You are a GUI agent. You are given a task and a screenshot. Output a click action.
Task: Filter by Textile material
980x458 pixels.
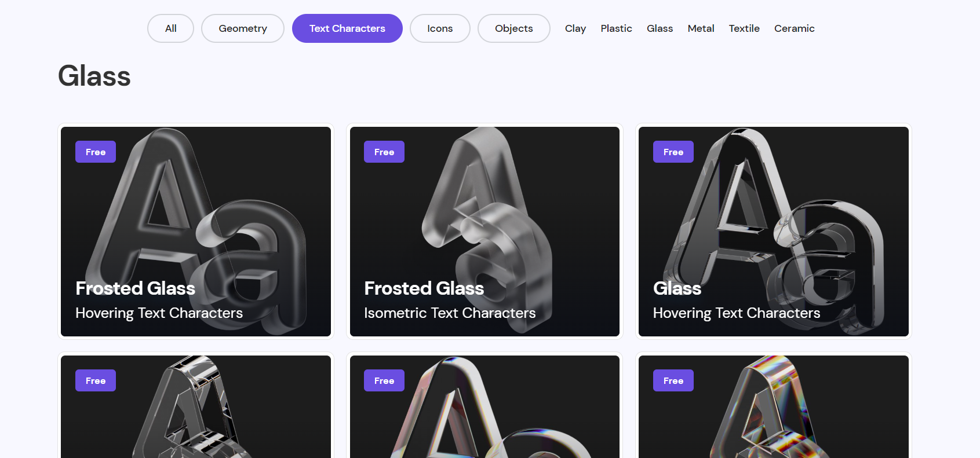744,28
